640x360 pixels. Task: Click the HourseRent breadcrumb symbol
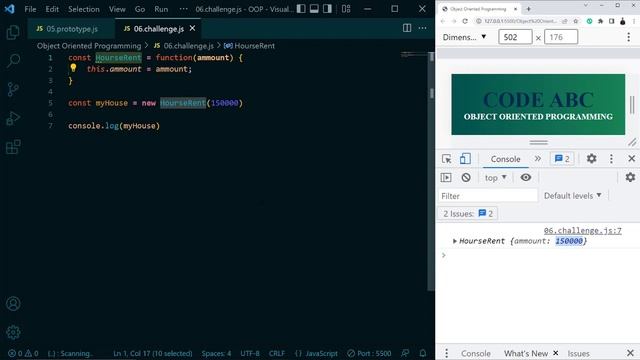249,46
